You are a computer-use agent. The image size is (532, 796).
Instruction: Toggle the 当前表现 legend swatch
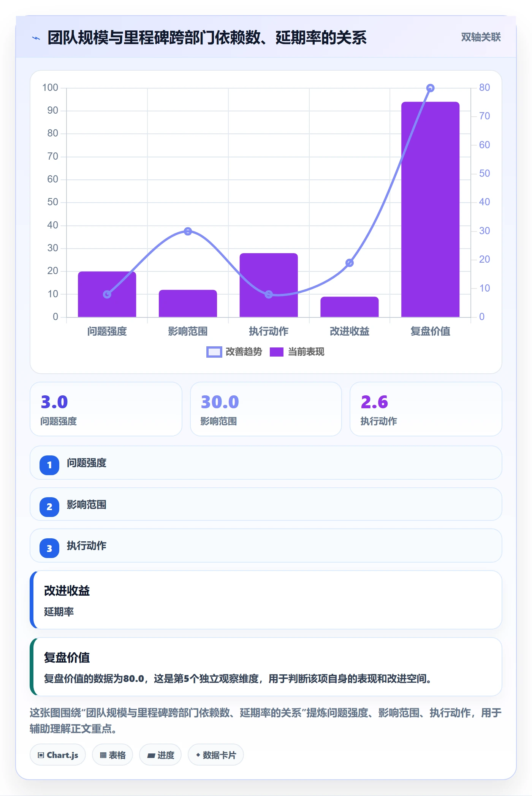[277, 352]
